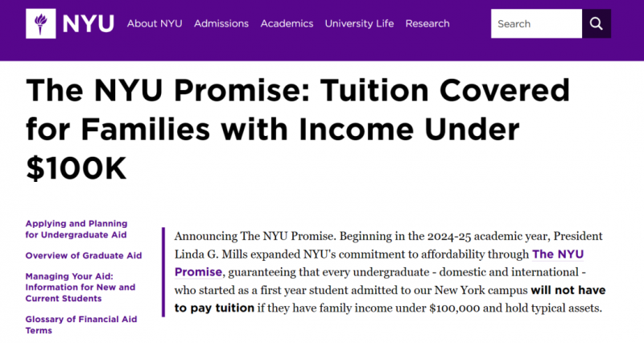Click the purple vertical bar beside the announcement
The height and width of the screenshot is (343, 644).
pos(163,272)
